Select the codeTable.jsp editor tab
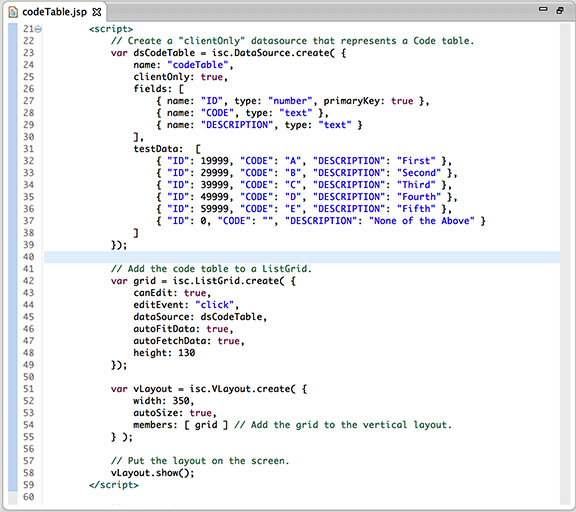The image size is (576, 512). (54, 12)
